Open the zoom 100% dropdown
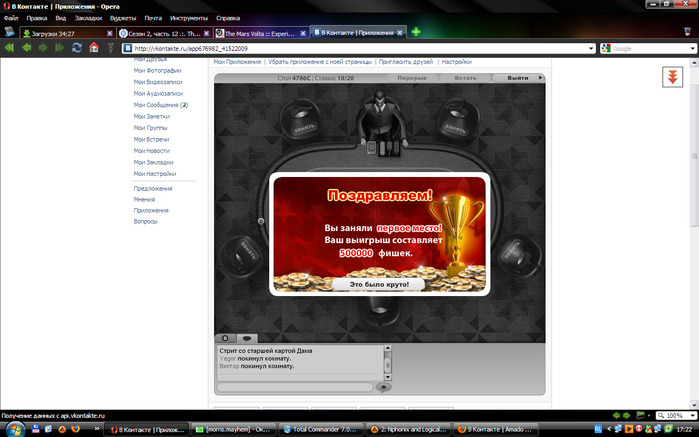Viewport: 699px width, 437px height. (x=692, y=415)
